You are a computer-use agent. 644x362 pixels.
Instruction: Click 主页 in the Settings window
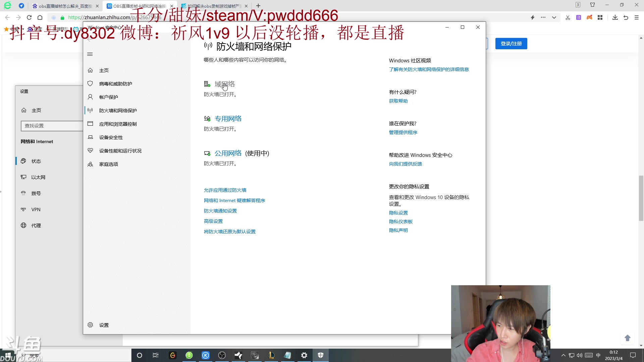(x=36, y=110)
